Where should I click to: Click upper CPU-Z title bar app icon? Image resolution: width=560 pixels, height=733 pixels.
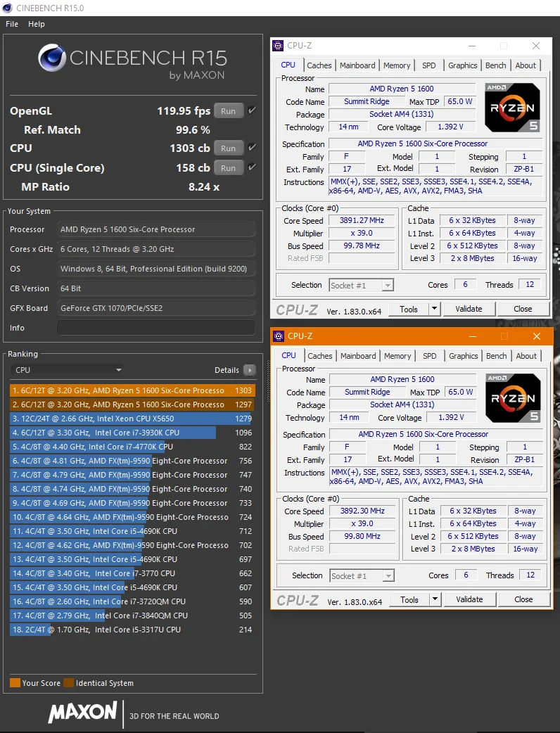click(278, 45)
